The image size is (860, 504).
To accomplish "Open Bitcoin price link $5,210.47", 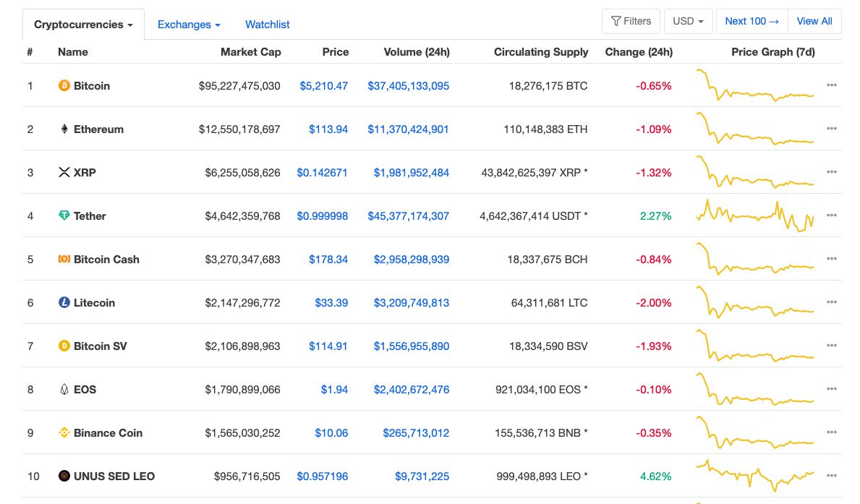I will [x=323, y=86].
